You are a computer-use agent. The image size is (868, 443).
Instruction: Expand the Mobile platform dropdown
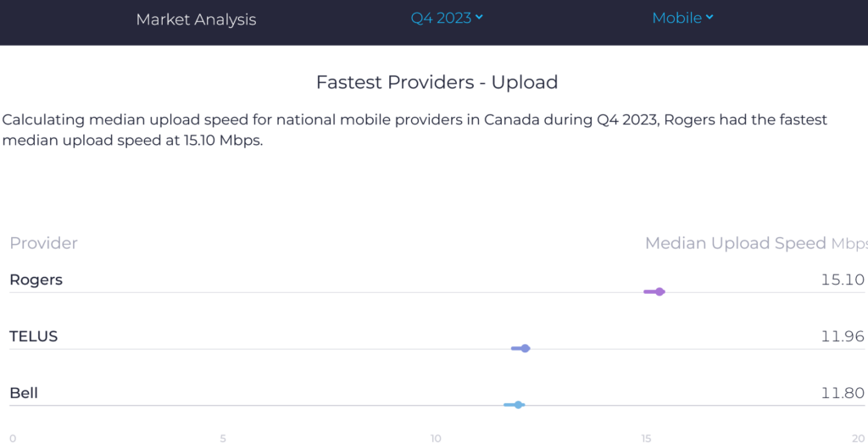(x=677, y=18)
